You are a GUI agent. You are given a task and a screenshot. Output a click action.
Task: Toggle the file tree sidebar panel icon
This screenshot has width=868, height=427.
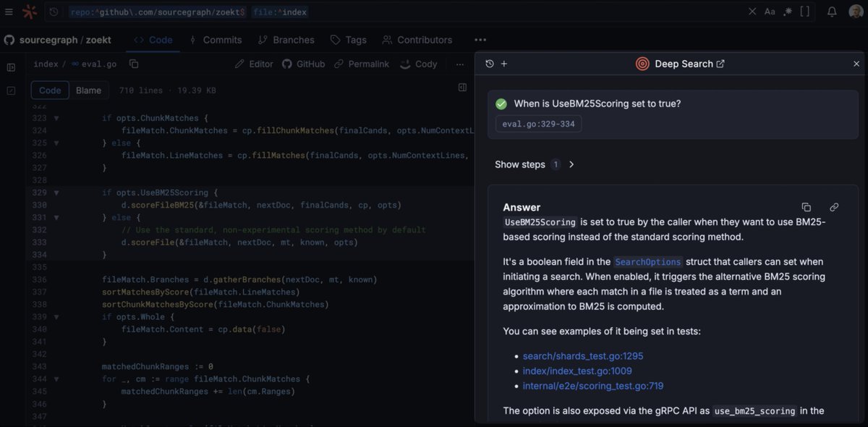[x=11, y=67]
